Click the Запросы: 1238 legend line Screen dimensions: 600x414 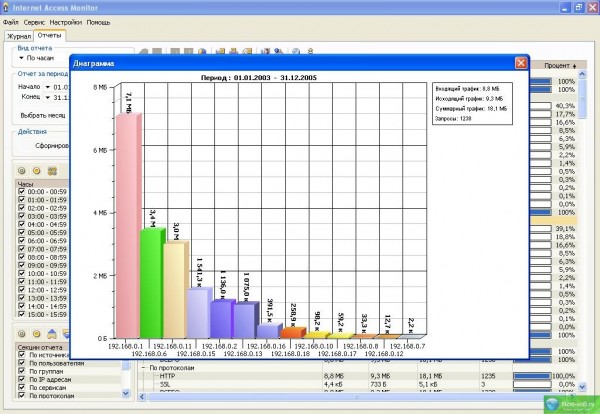(x=453, y=119)
